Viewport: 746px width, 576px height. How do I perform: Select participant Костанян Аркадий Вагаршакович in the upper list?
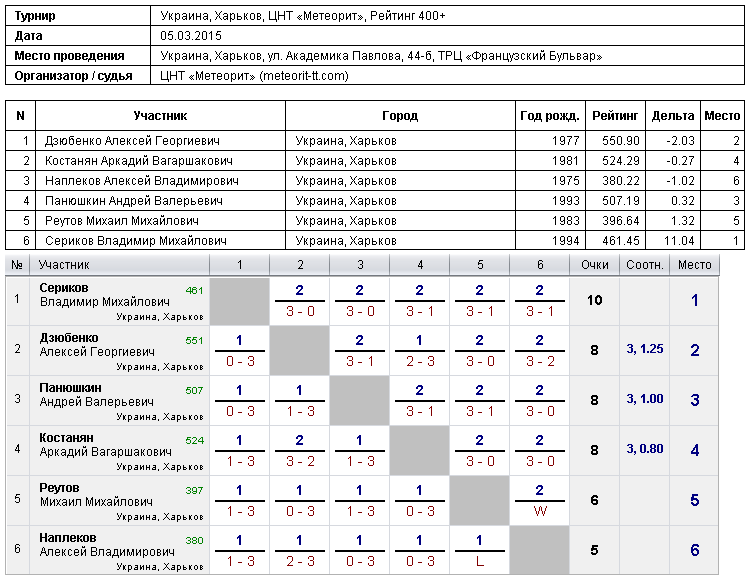(x=138, y=161)
